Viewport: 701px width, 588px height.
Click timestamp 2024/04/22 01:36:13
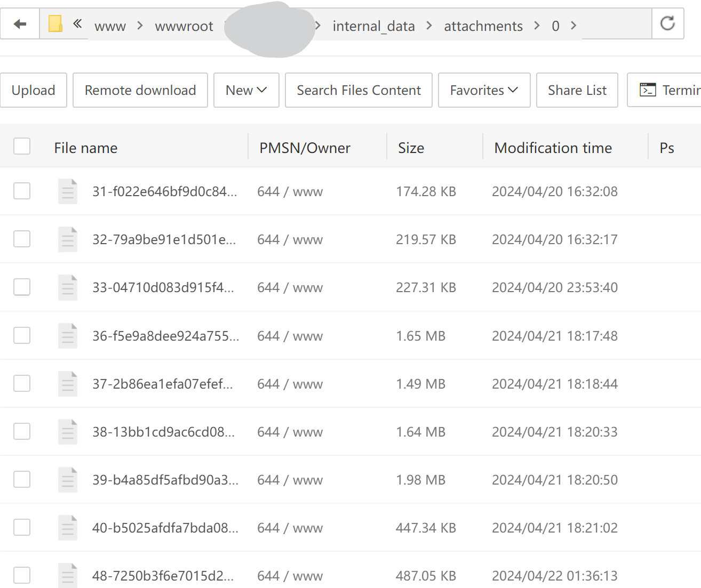[x=555, y=576]
